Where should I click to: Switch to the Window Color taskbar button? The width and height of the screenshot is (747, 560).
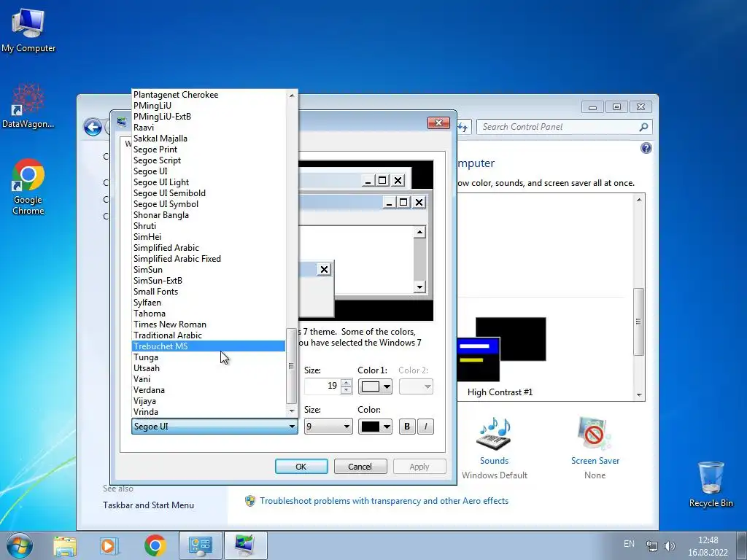(245, 545)
